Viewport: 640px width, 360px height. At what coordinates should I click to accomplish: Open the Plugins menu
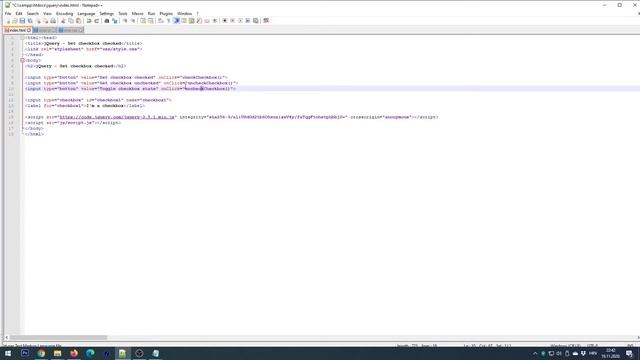coord(166,13)
